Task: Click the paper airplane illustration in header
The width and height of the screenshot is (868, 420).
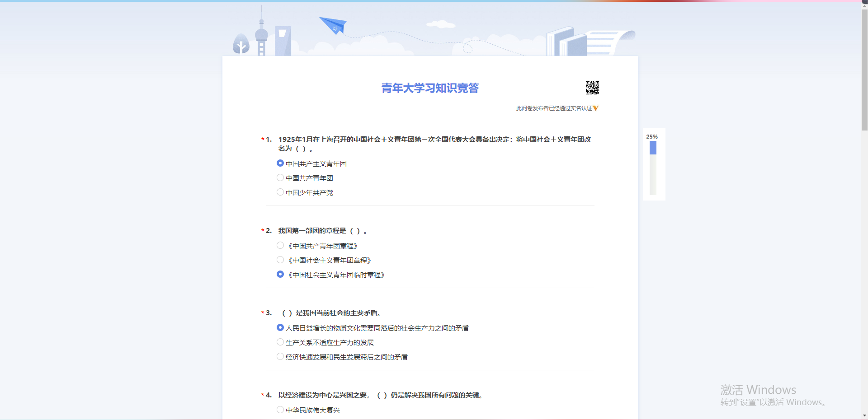Action: [334, 25]
